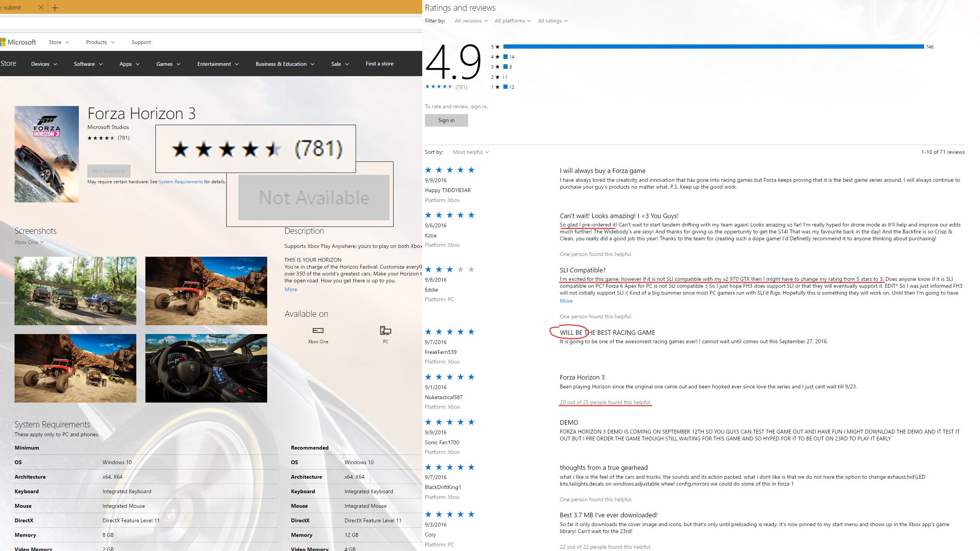This screenshot has width=980, height=551.
Task: Click reviewer name Happy T3DDYB3AR
Action: click(x=448, y=190)
